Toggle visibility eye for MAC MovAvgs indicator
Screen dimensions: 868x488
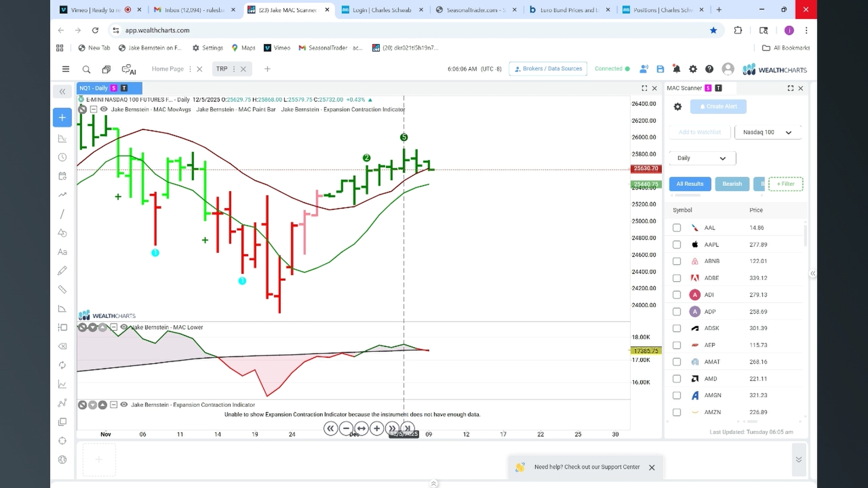coord(104,109)
